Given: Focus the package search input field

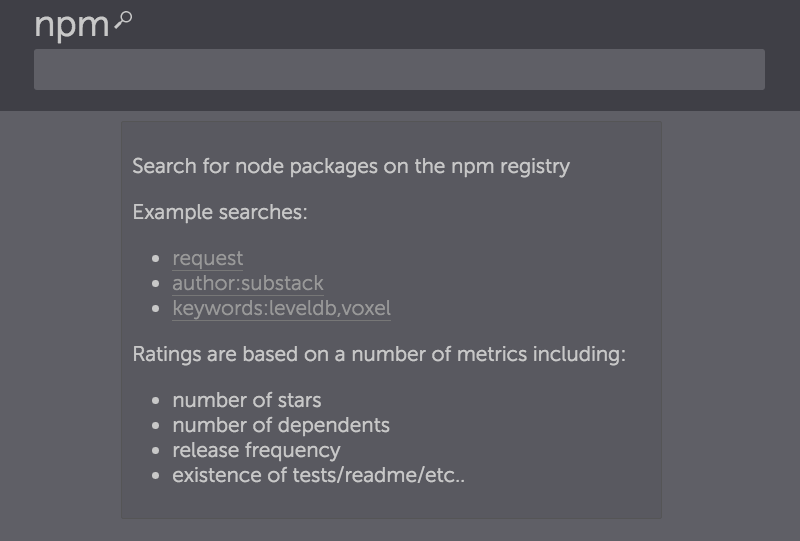Looking at the screenshot, I should tap(399, 70).
